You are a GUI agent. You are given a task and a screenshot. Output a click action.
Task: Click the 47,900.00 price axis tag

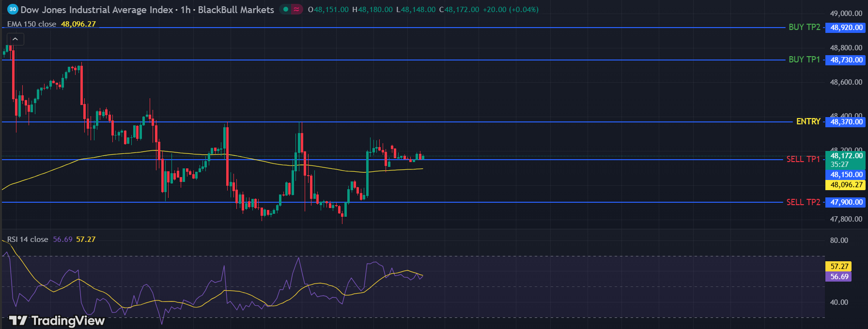point(846,202)
